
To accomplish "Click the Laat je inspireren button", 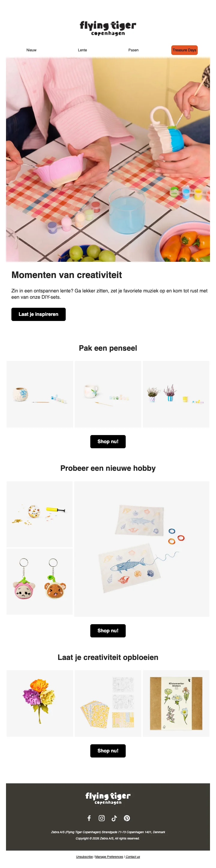I will pyautogui.click(x=38, y=314).
